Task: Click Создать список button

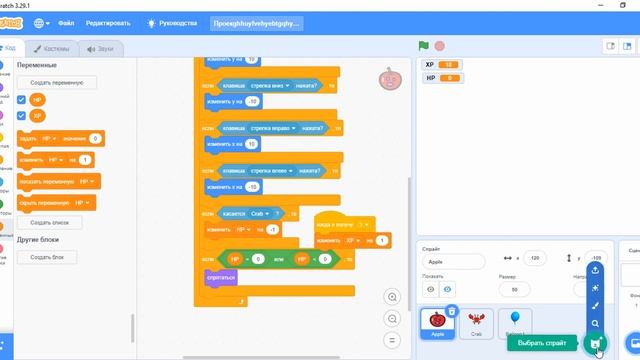Action: coord(49,222)
